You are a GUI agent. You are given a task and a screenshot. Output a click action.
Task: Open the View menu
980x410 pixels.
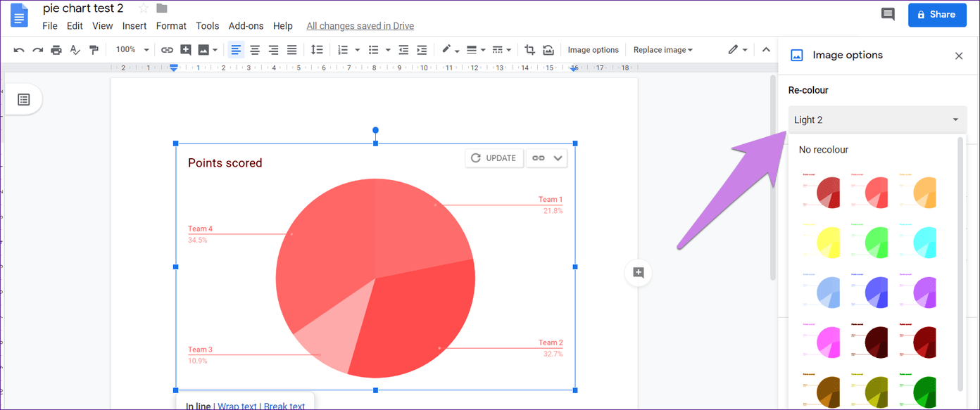tap(102, 26)
